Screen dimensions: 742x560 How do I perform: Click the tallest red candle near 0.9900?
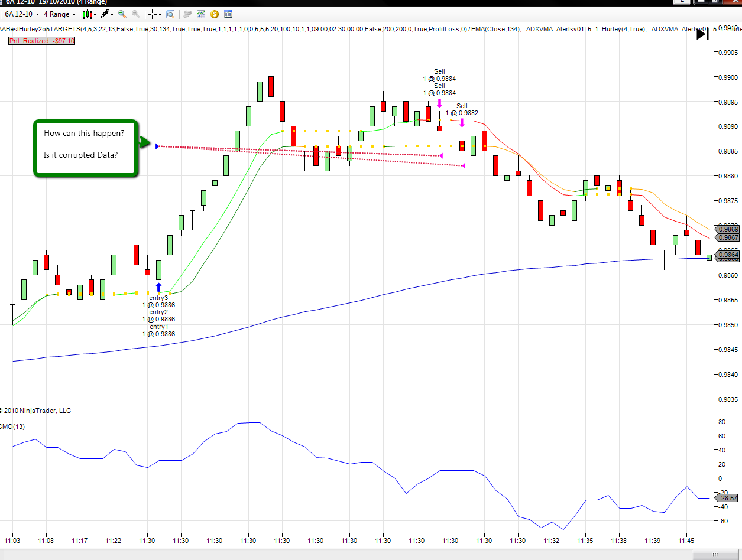point(271,86)
